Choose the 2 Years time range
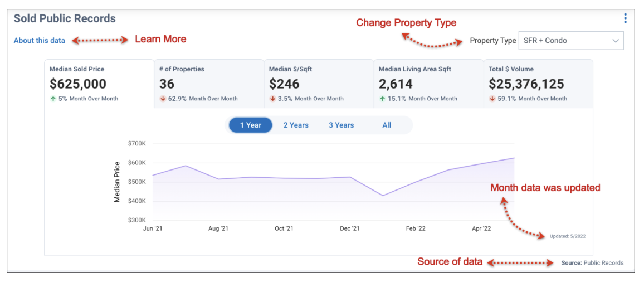This screenshot has height=282, width=644. point(296,125)
